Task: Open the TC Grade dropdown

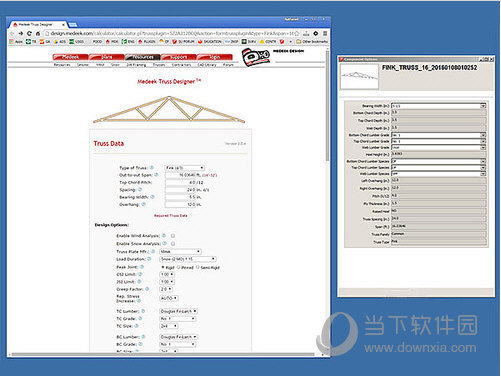Action: click(178, 319)
